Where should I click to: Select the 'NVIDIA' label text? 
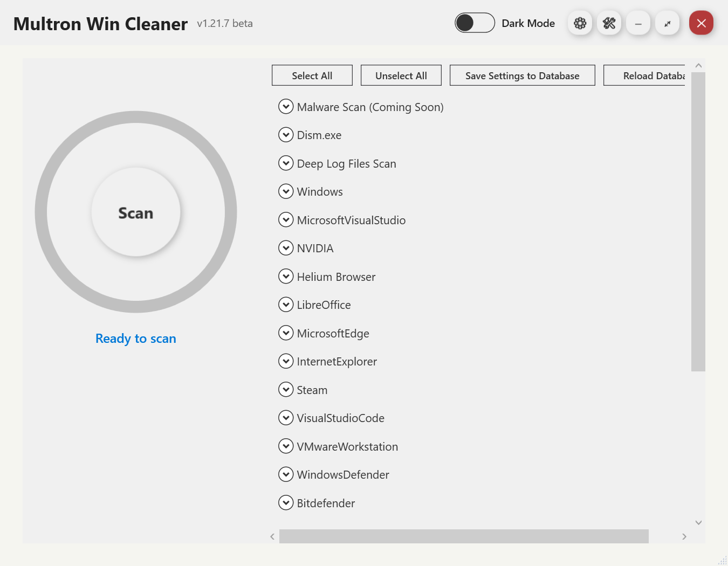[x=315, y=249]
